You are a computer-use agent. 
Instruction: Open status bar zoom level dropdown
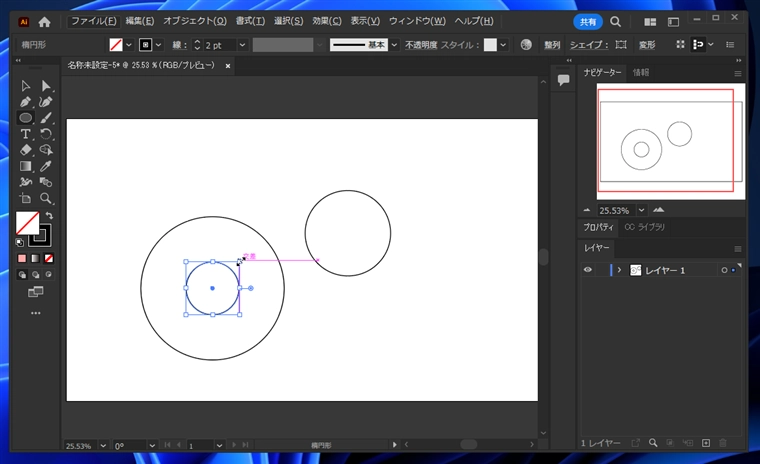pyautogui.click(x=103, y=446)
